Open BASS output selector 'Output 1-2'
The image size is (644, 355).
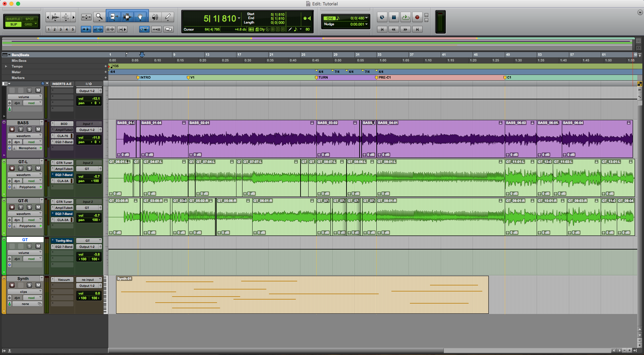(87, 130)
